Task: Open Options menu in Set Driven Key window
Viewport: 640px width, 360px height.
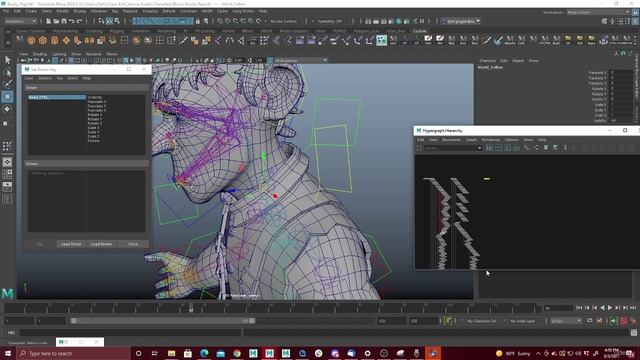Action: click(45, 78)
